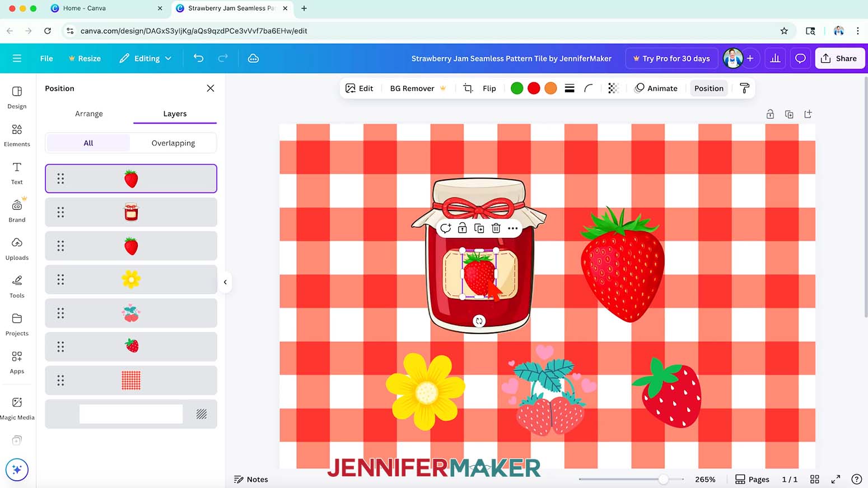The width and height of the screenshot is (868, 488).
Task: Open the File menu
Action: (46, 58)
